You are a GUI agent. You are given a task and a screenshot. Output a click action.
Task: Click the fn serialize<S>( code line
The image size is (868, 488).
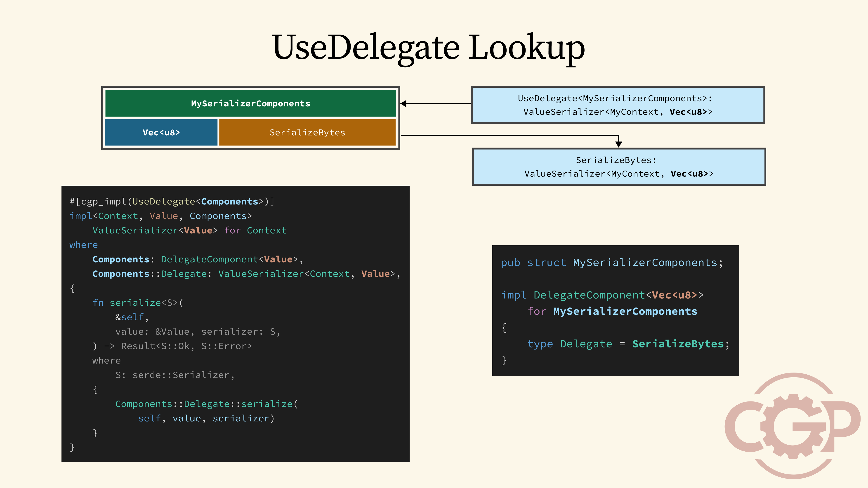pyautogui.click(x=138, y=303)
